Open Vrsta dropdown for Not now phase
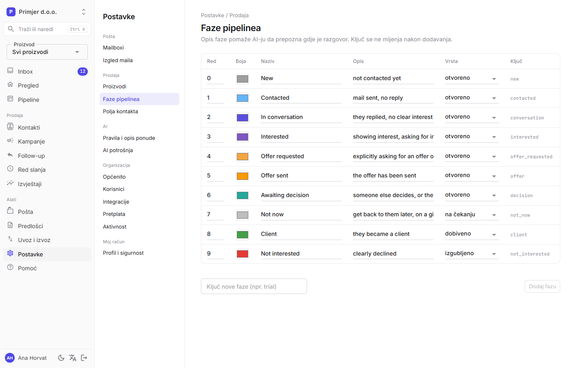The height and width of the screenshot is (368, 588). pos(472,215)
